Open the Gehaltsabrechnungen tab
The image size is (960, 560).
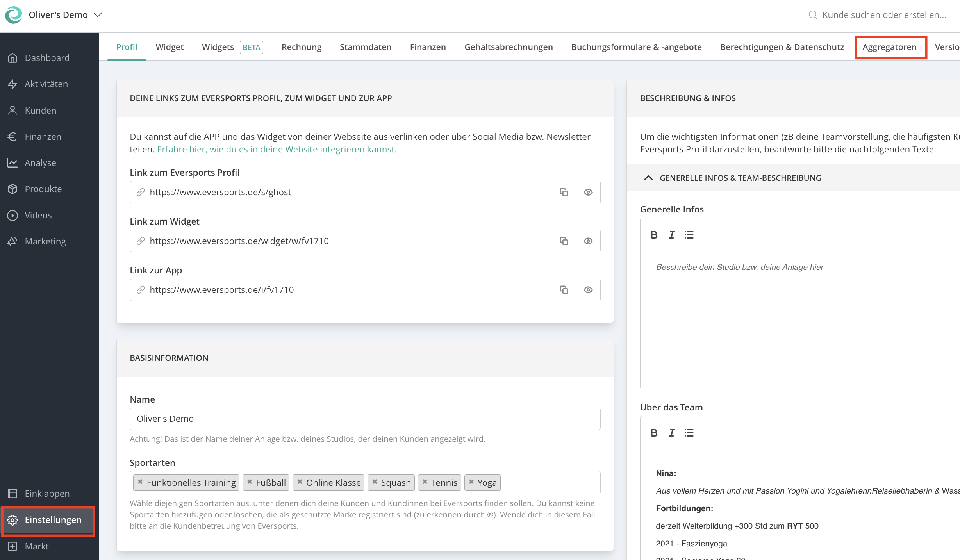(x=509, y=47)
